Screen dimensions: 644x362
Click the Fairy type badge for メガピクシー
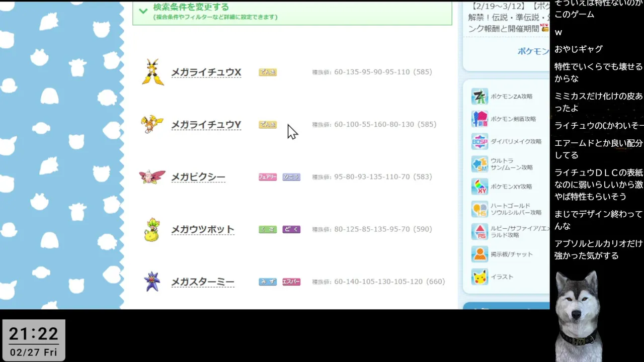pos(268,177)
